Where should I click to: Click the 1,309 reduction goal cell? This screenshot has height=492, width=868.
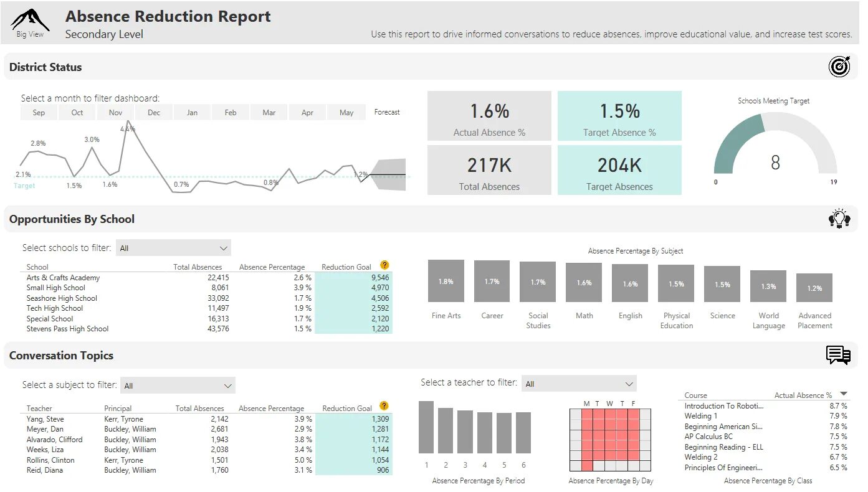click(x=354, y=419)
